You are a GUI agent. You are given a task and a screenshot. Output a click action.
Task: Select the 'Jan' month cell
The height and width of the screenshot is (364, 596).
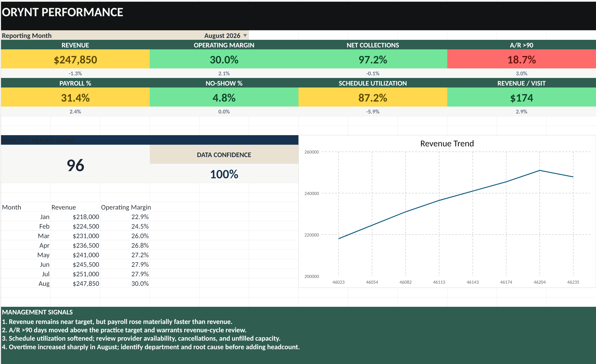(26, 217)
